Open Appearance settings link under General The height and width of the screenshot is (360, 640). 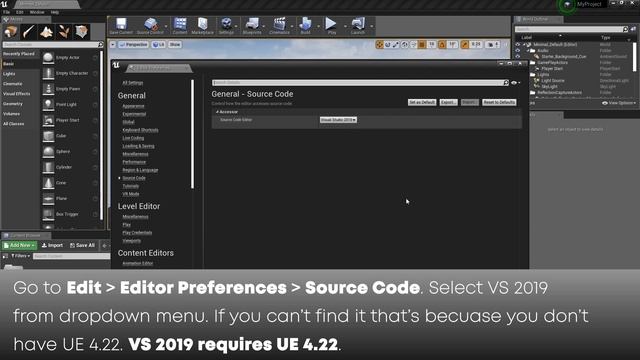coord(133,106)
